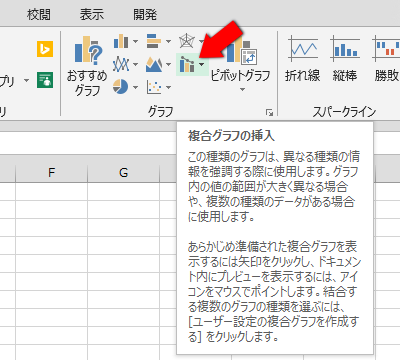The width and height of the screenshot is (400, 360).
Task: Select column F header
Action: point(51,173)
